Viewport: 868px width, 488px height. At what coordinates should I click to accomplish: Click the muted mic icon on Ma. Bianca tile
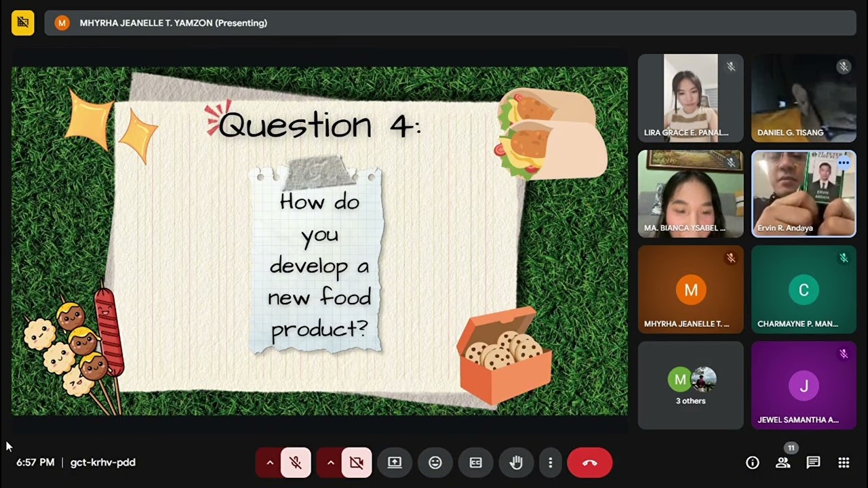(x=730, y=163)
